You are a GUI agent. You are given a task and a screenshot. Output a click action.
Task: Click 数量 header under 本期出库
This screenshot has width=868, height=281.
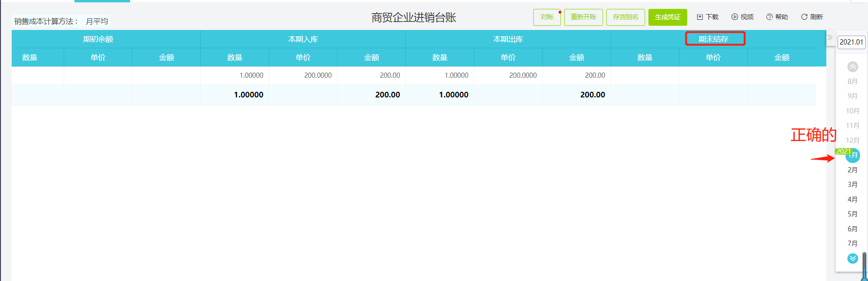point(440,57)
